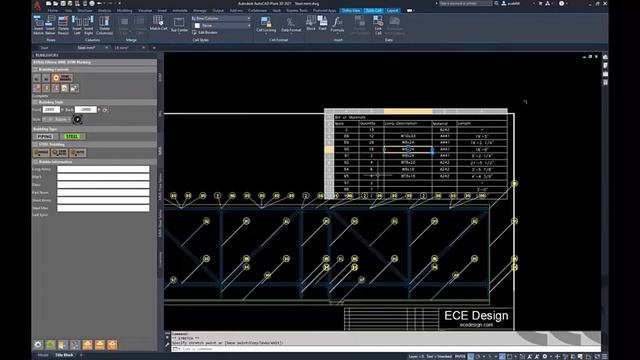Image resolution: width=640 pixels, height=360 pixels.
Task: Open the Formula tool
Action: tap(337, 24)
